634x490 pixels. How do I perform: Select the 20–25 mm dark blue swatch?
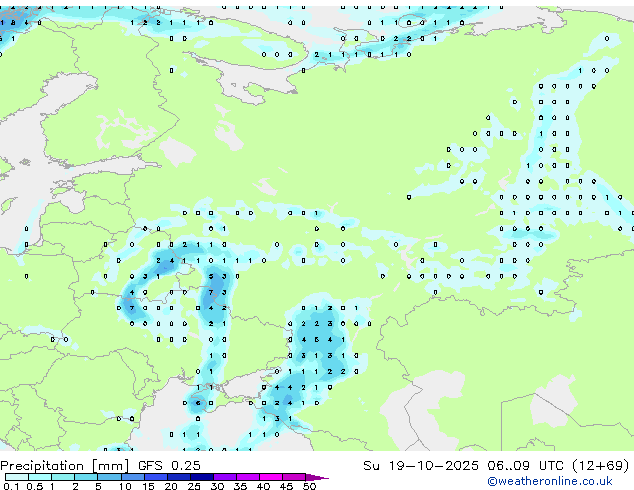pyautogui.click(x=179, y=477)
